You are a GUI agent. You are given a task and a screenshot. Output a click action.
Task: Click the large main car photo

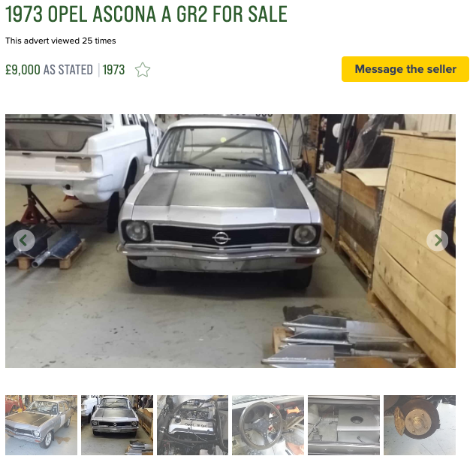230,241
